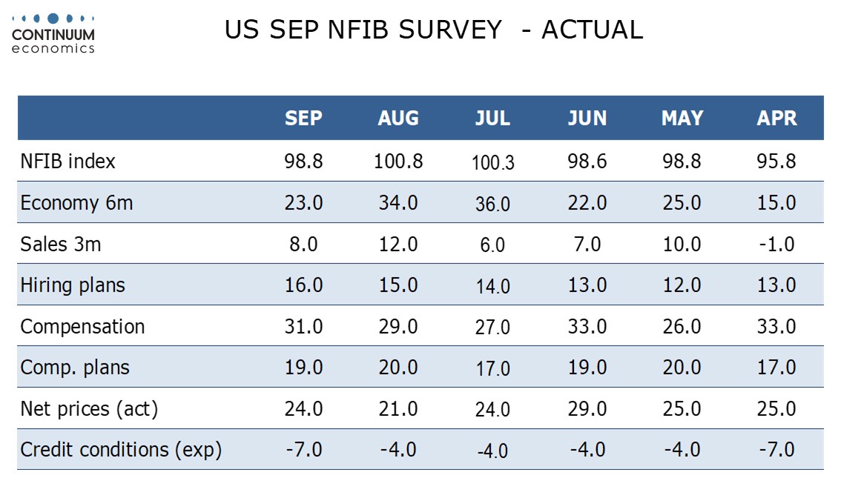Screen dimensions: 841x504
Task: Click the US SEP NFIB SURVEY title
Action: tap(433, 30)
